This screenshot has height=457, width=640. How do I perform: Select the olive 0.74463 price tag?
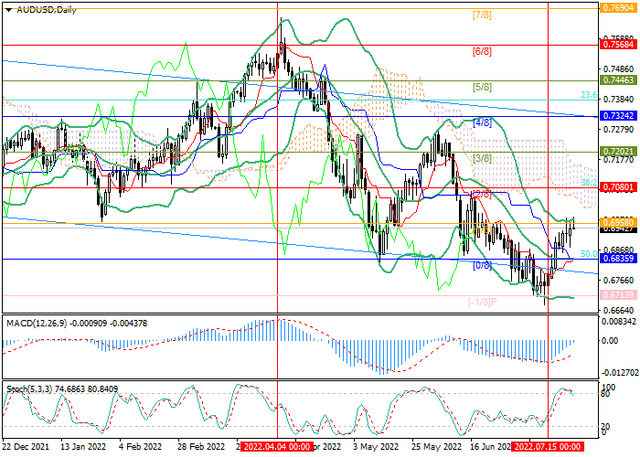tap(619, 80)
